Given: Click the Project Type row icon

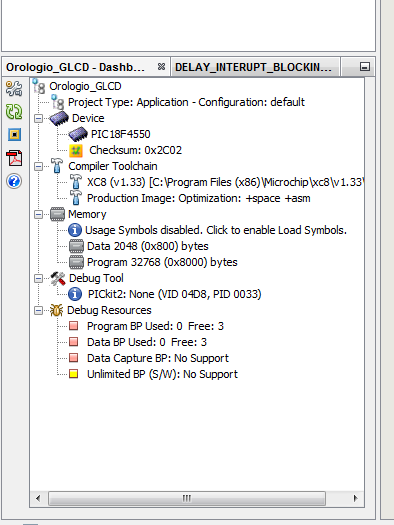Looking at the screenshot, I should 58,102.
